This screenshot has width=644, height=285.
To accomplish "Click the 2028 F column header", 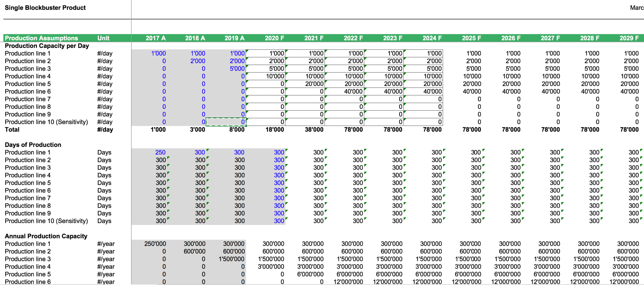I will coord(590,38).
